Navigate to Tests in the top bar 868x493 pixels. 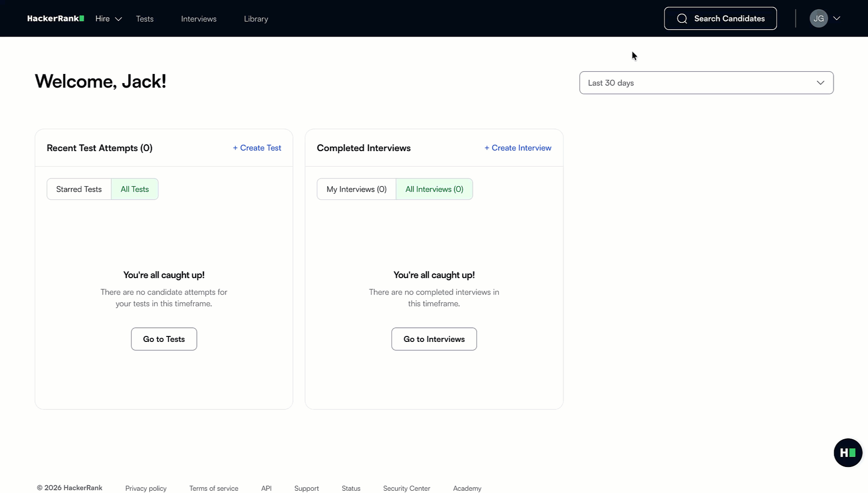(x=145, y=19)
